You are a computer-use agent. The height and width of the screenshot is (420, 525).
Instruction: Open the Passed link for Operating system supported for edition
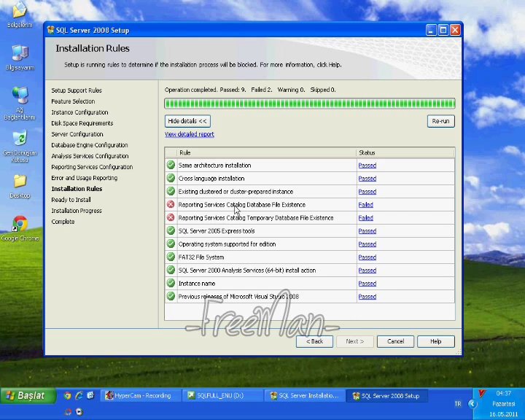coord(367,244)
